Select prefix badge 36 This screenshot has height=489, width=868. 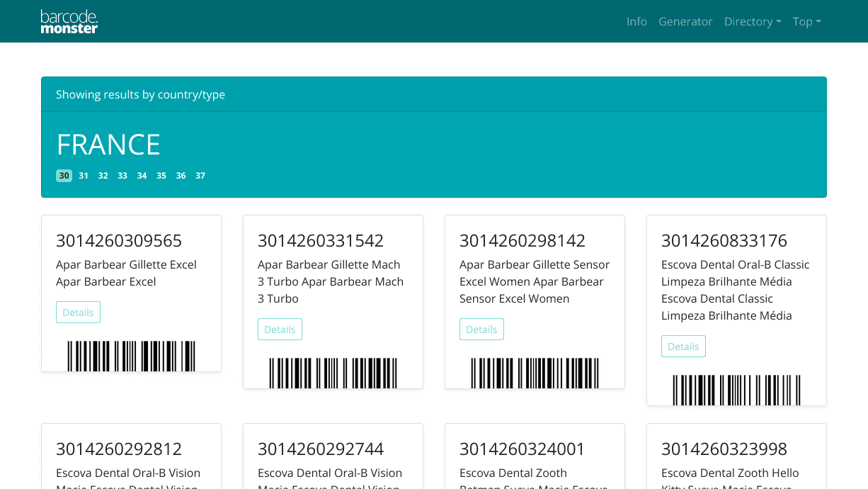[x=181, y=176]
